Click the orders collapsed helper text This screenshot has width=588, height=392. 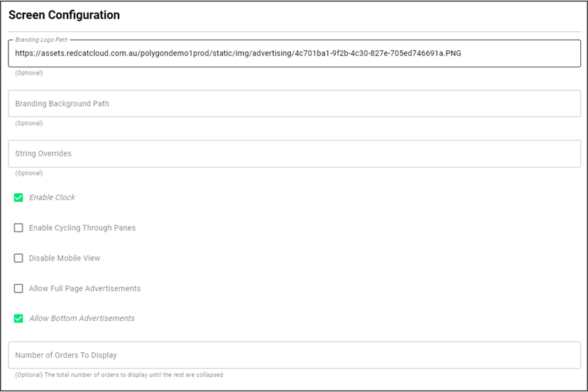tap(119, 375)
